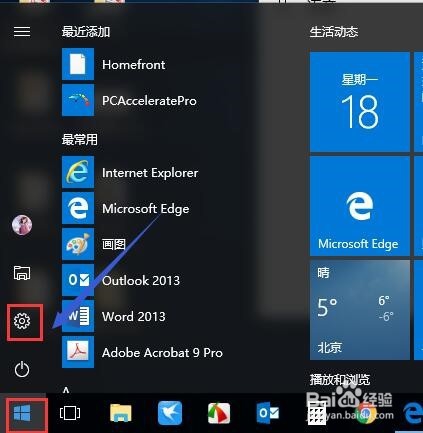The width and height of the screenshot is (423, 433).
Task: Open Outlook on the taskbar
Action: (268, 413)
